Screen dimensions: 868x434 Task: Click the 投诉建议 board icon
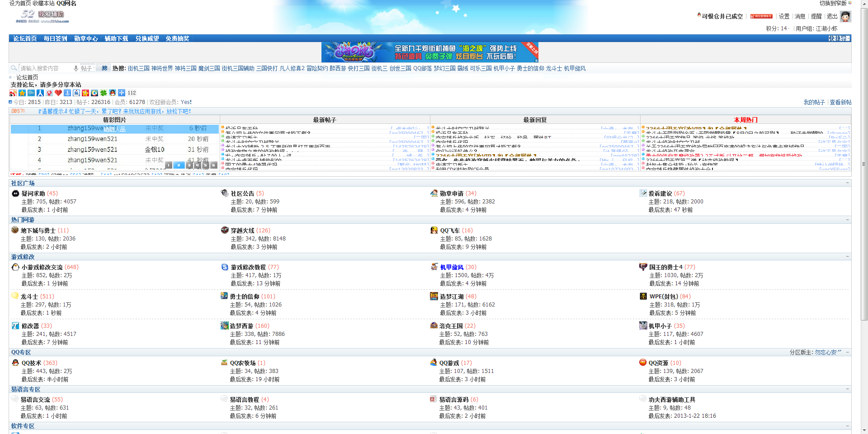tap(643, 193)
